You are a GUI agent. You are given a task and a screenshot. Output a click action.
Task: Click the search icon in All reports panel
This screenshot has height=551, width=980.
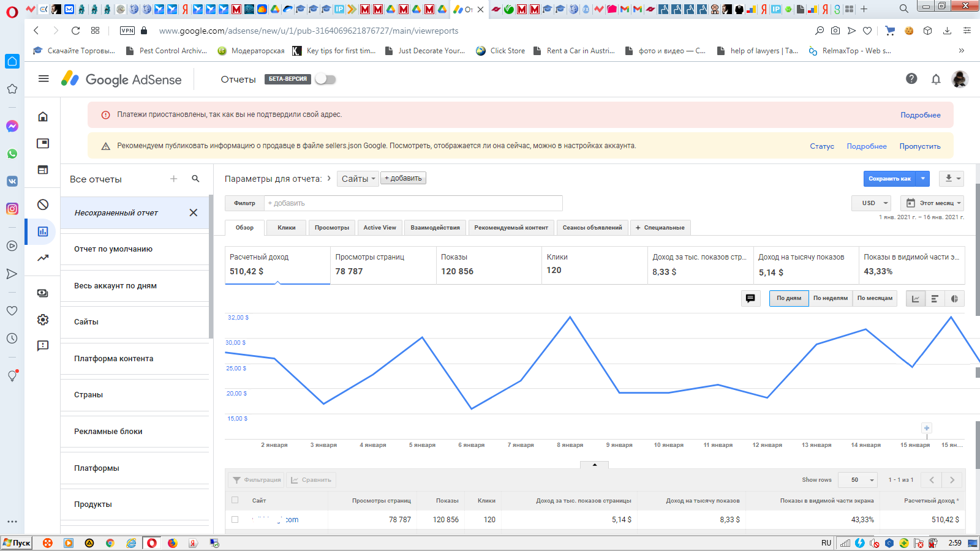pyautogui.click(x=195, y=179)
